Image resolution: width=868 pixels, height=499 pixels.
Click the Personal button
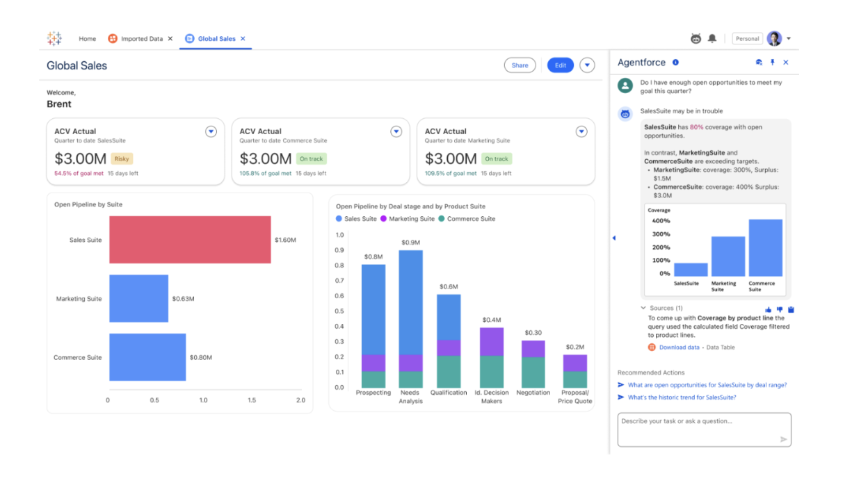[x=747, y=39]
